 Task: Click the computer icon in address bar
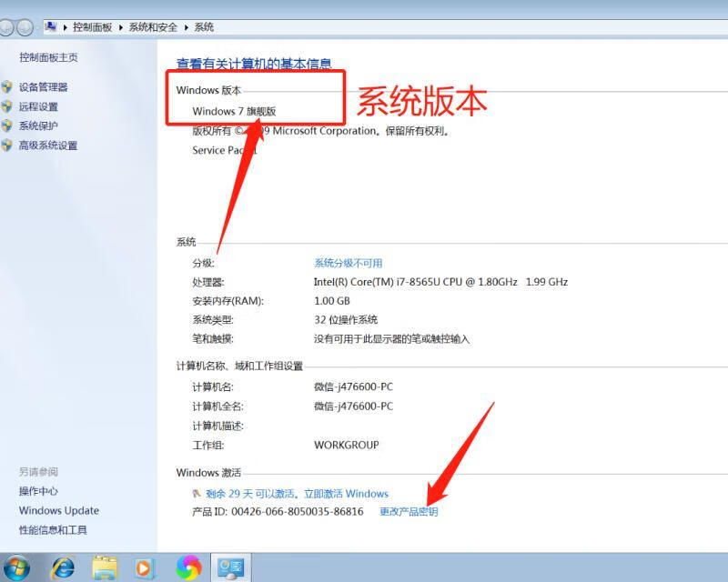[51, 27]
